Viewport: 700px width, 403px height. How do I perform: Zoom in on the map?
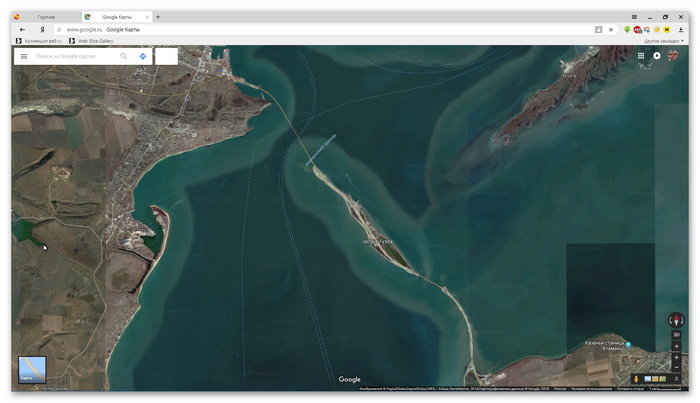tap(676, 356)
